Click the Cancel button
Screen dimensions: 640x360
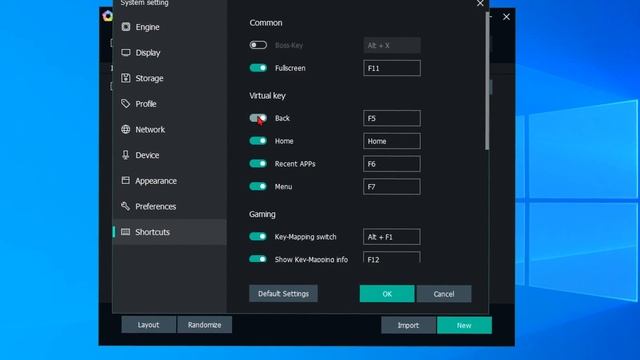(444, 294)
